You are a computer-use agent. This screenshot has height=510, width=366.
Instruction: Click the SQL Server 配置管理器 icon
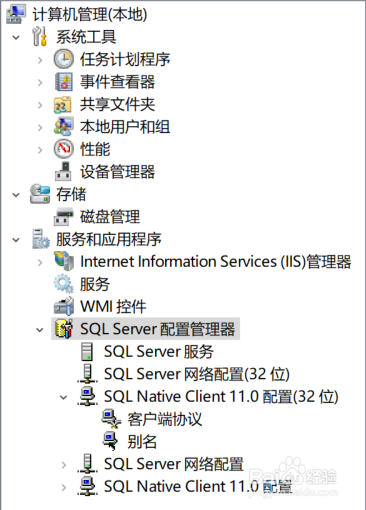pos(63,329)
